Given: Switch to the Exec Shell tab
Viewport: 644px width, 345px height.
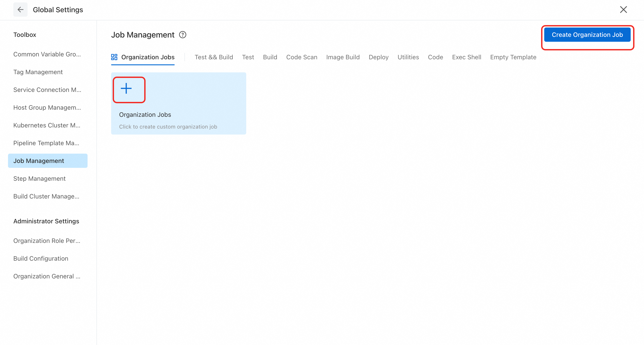Looking at the screenshot, I should pyautogui.click(x=466, y=57).
